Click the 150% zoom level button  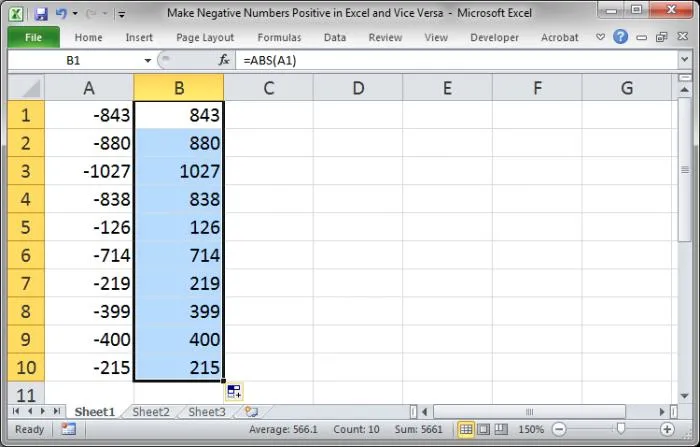531,430
